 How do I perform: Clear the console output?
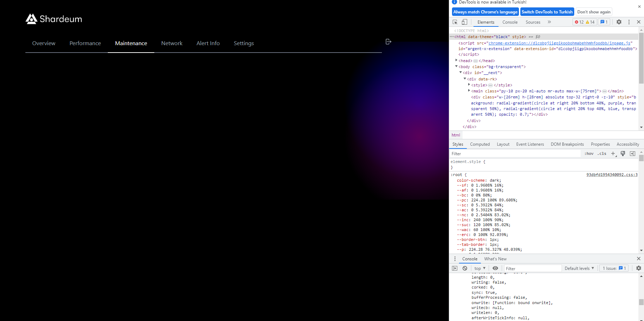point(465,268)
